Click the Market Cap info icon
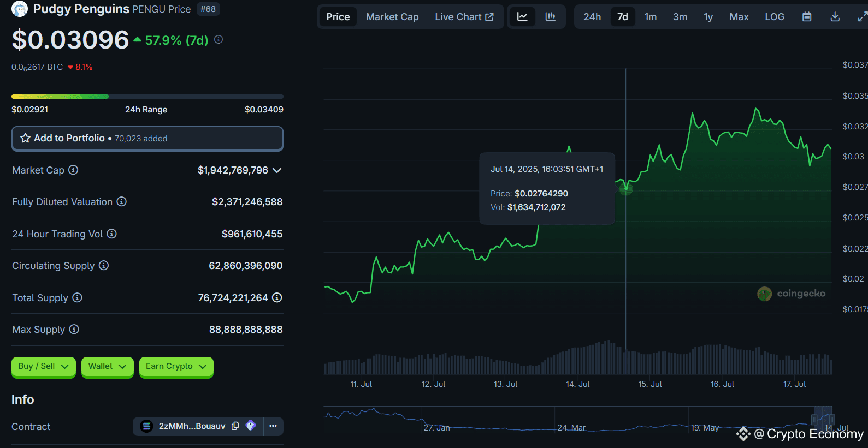This screenshot has width=868, height=448. point(73,170)
